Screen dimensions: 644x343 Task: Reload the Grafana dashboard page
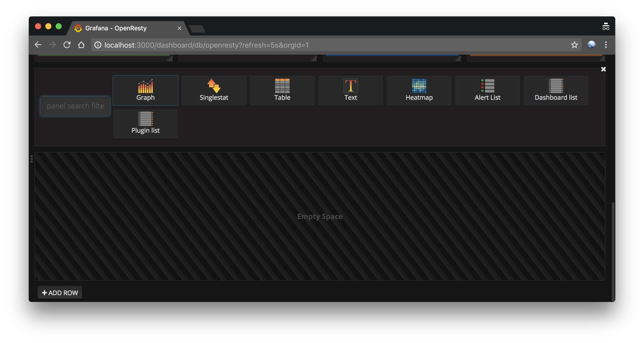click(67, 45)
